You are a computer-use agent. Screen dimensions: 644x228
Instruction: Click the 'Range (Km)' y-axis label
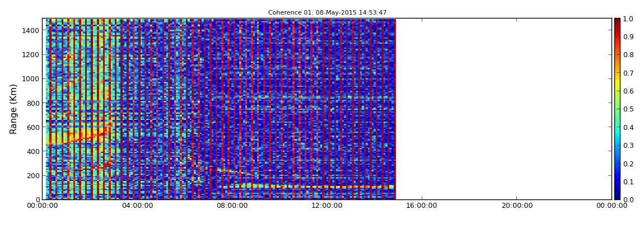pos(13,109)
